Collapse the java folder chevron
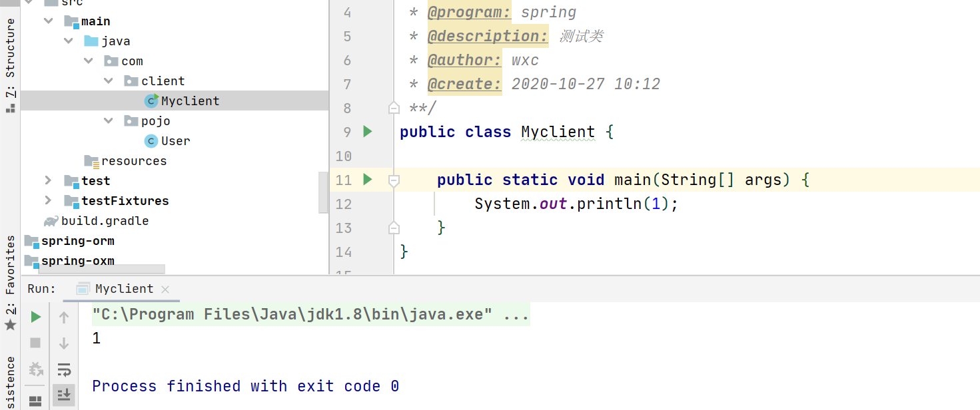The height and width of the screenshot is (410, 980). (69, 41)
